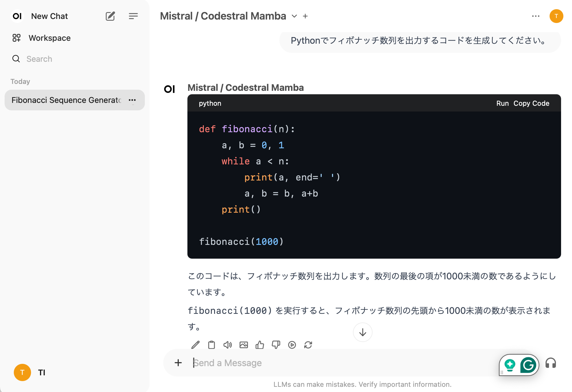Image resolution: width=572 pixels, height=392 pixels.
Task: Generate an image from the response
Action: point(244,345)
